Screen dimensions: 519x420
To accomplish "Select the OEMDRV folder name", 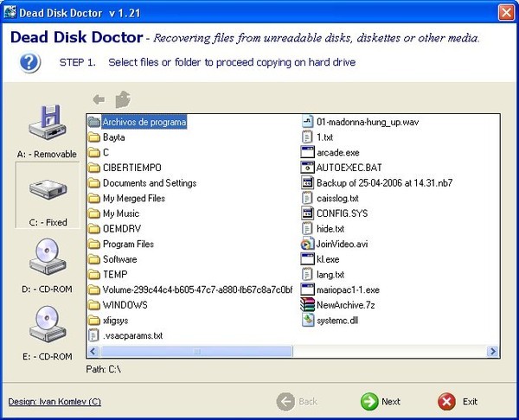I will tap(122, 228).
